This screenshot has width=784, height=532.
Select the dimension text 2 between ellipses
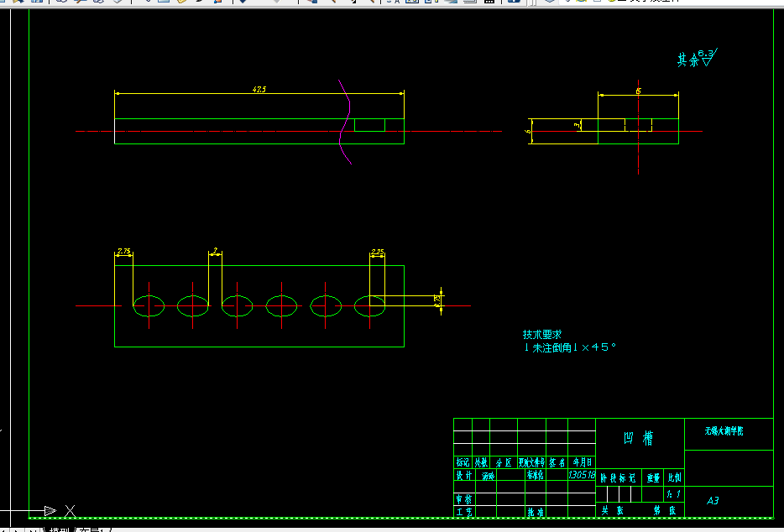click(x=216, y=251)
